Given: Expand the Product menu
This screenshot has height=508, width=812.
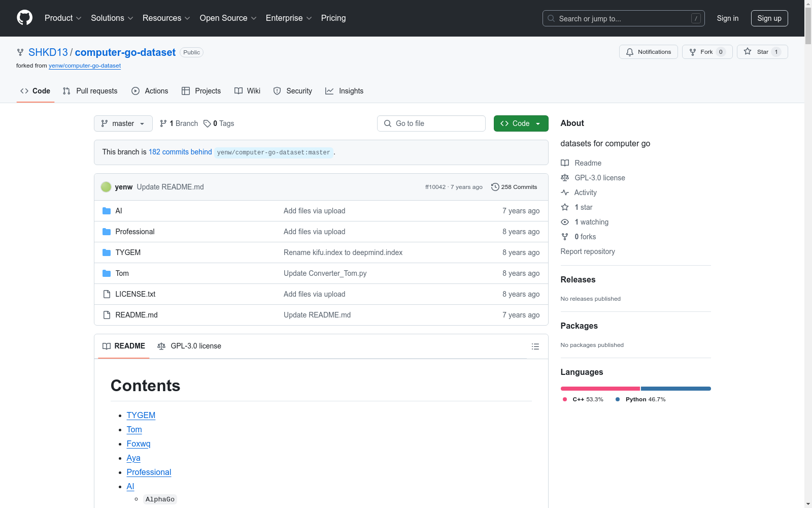Looking at the screenshot, I should click(63, 18).
